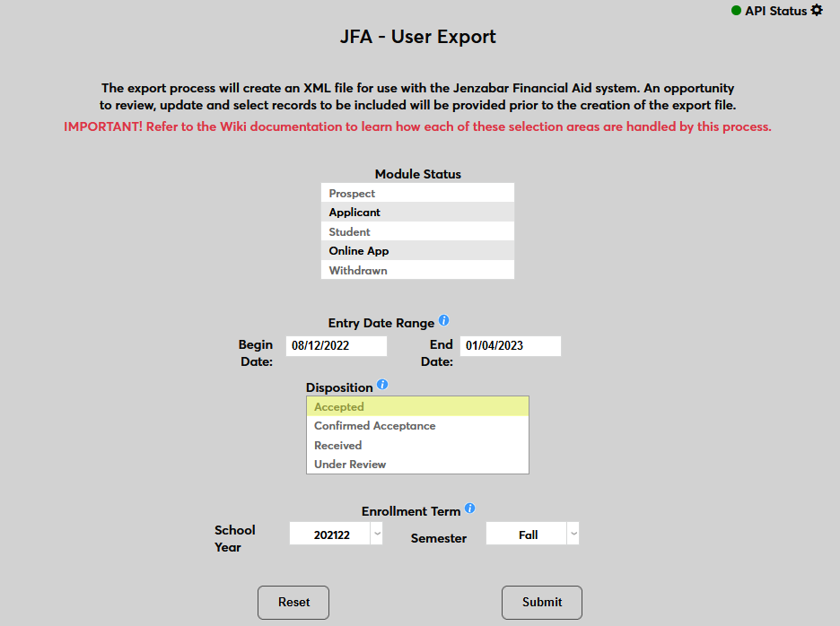Select Online App module status

coord(417,250)
